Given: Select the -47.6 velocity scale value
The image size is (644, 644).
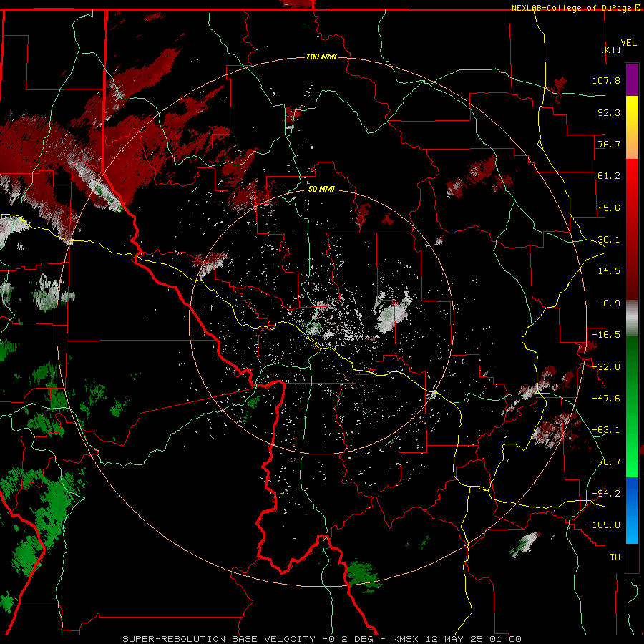Looking at the screenshot, I should 606,399.
